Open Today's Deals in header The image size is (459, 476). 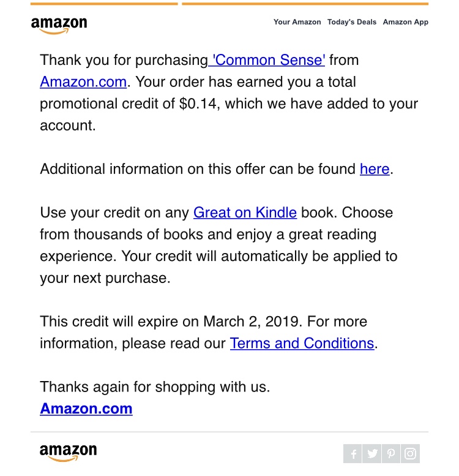352,22
